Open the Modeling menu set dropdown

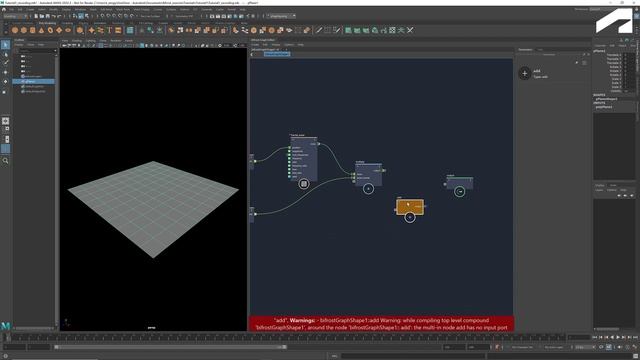15,16
